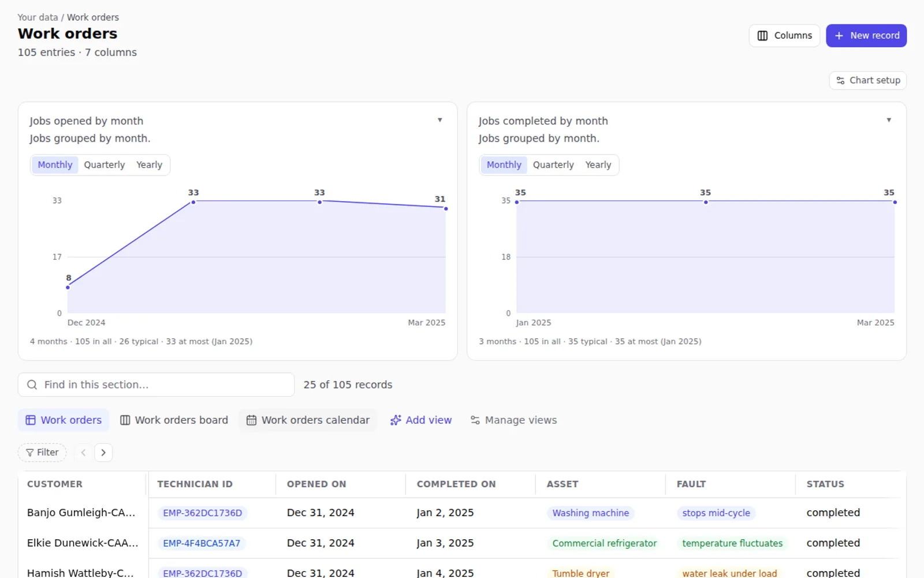
Task: Select Yearly in Jobs opened chart
Action: 149,165
